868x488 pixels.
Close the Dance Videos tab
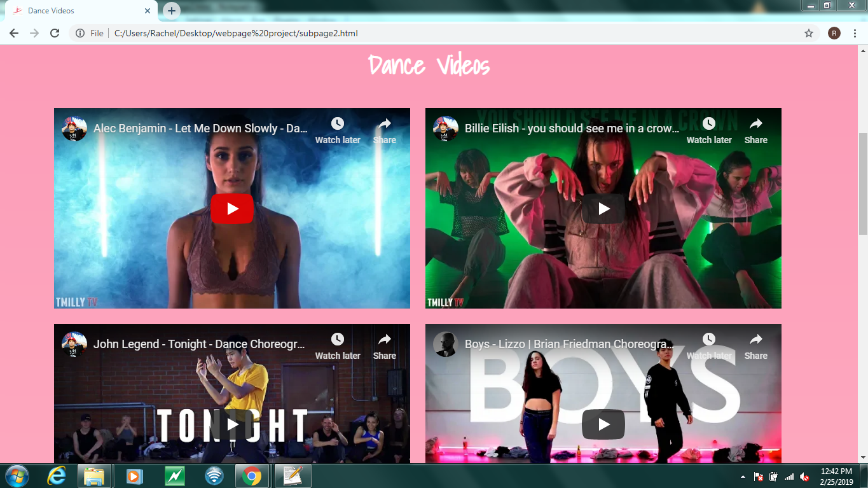coord(147,11)
